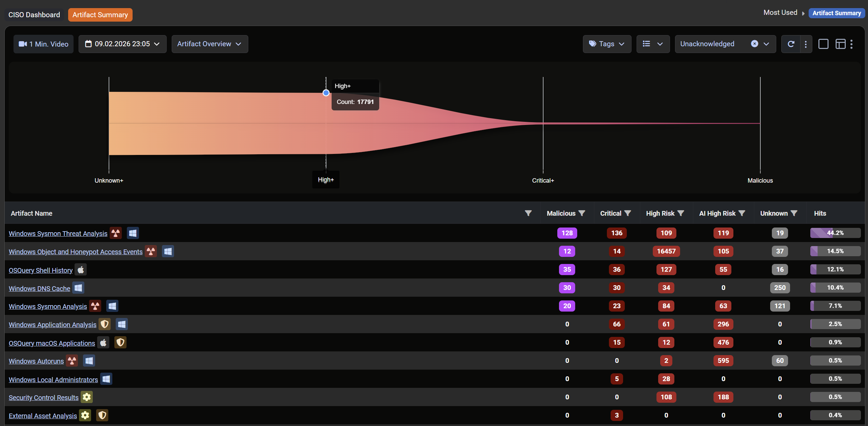This screenshot has width=868, height=426.
Task: Click the Critical+ funnel stage label
Action: click(x=543, y=181)
